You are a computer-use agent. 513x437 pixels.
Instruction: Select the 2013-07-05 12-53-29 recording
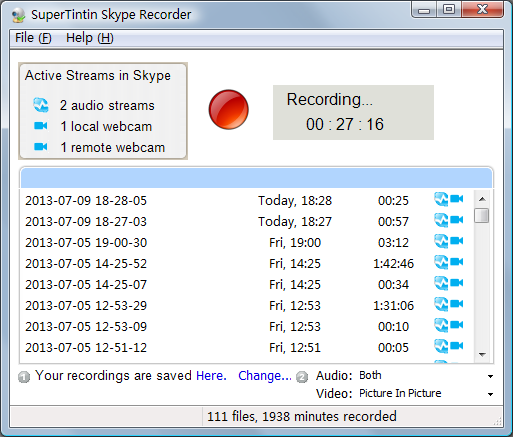click(x=247, y=305)
